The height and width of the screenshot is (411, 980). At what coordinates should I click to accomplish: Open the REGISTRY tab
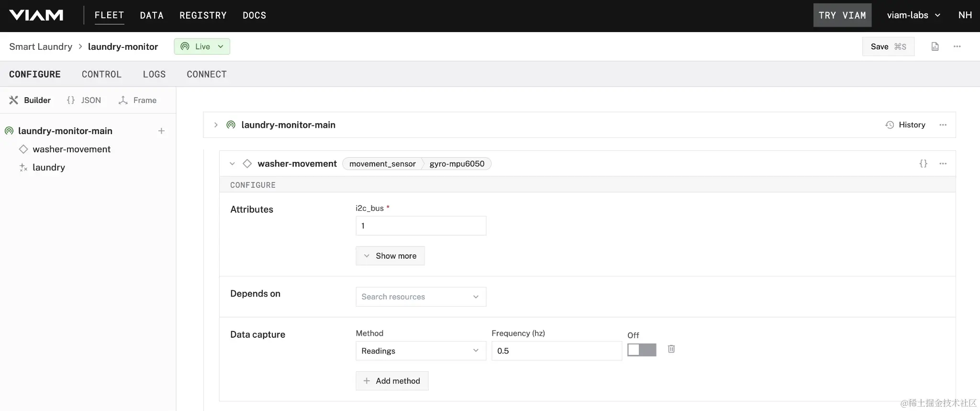[x=203, y=15]
